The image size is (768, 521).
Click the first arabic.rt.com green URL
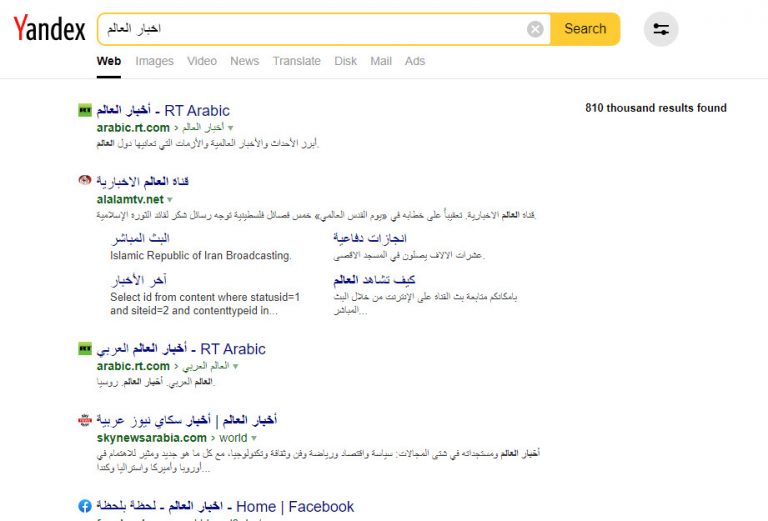[133, 128]
